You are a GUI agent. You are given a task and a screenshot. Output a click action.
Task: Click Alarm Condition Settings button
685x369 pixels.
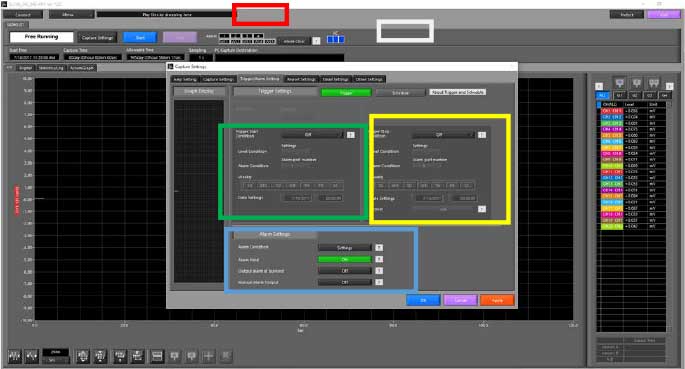345,248
